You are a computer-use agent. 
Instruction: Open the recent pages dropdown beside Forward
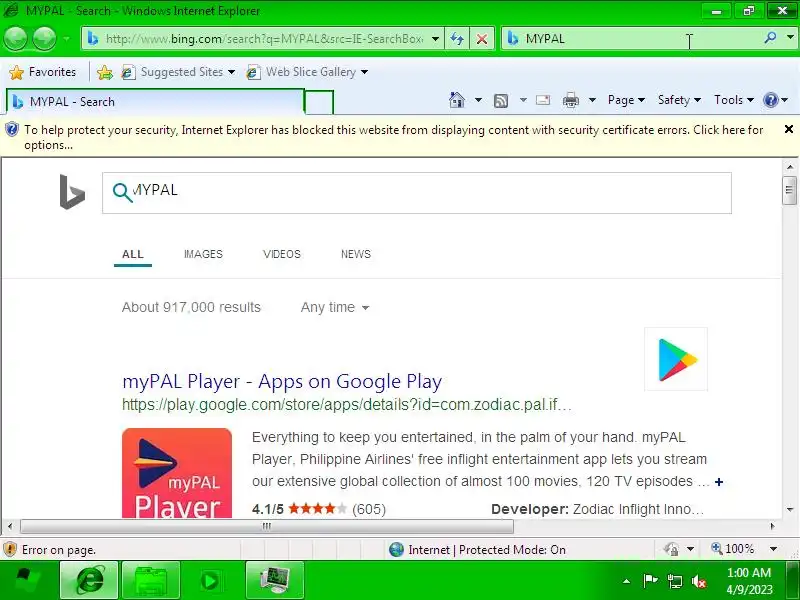click(67, 39)
